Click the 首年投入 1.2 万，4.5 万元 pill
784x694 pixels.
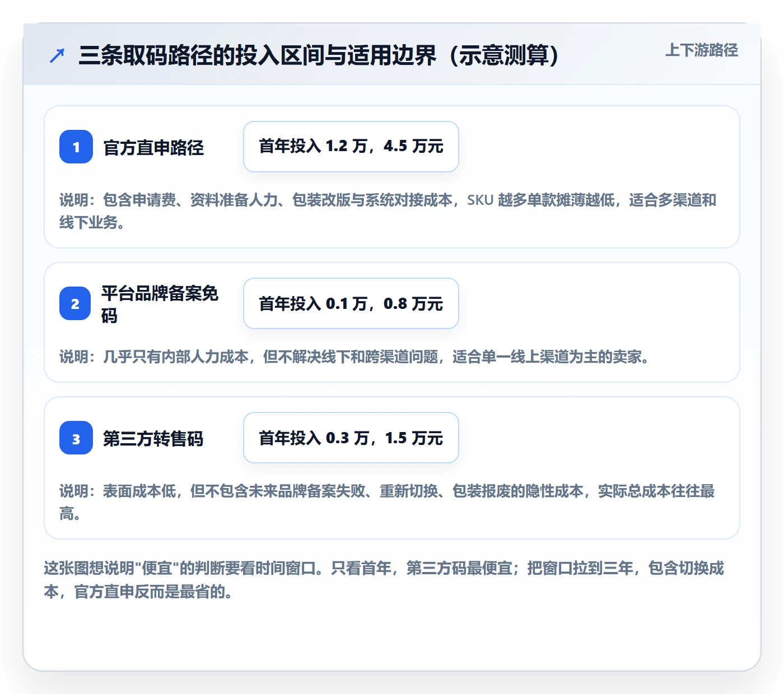coord(351,147)
